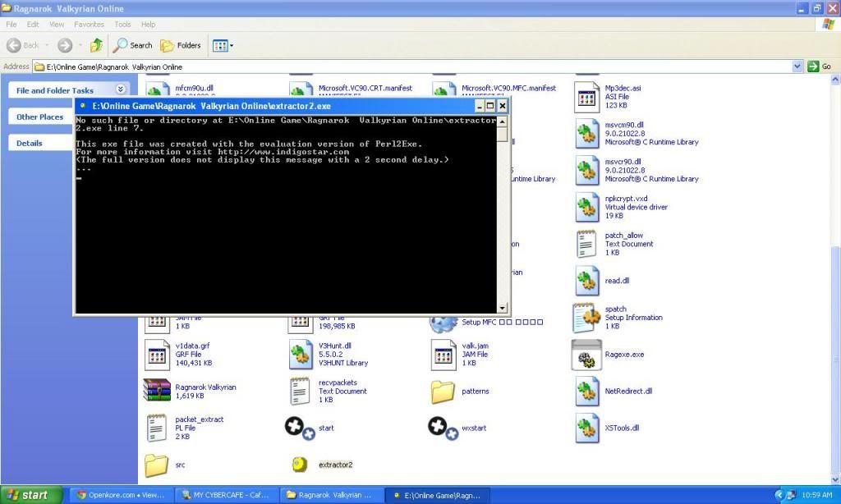Select the Setup MFC file icon

coord(443,323)
